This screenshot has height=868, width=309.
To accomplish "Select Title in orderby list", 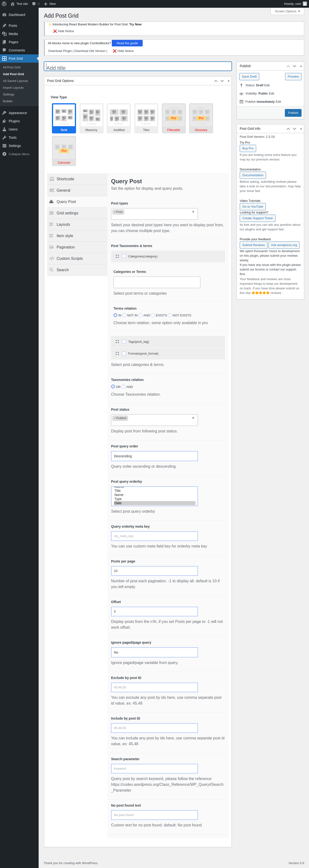I will (x=118, y=491).
